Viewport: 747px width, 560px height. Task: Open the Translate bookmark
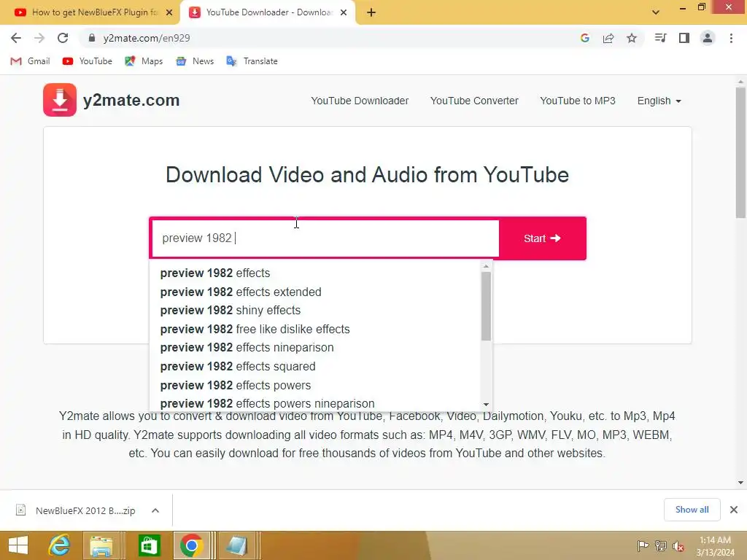click(x=252, y=61)
